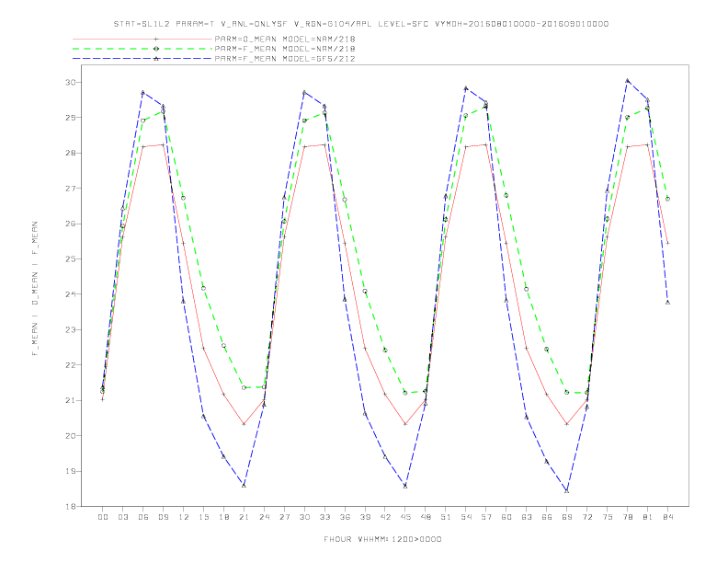Click x-axis forecast hour label 09
The width and height of the screenshot is (728, 563).
[x=163, y=517]
